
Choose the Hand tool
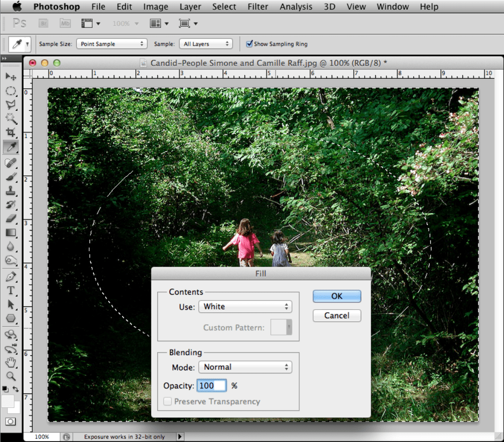11,362
